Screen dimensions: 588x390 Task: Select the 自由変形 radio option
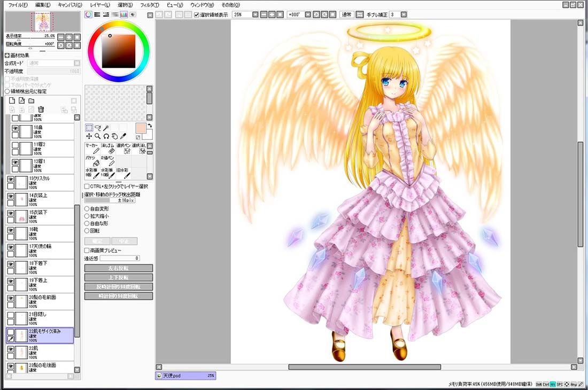pos(87,209)
